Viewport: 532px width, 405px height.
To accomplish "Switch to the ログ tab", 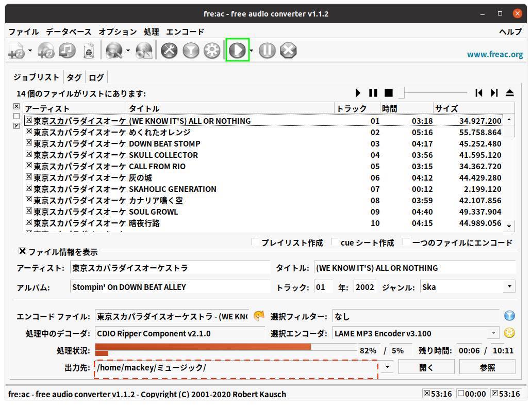I will coord(96,77).
